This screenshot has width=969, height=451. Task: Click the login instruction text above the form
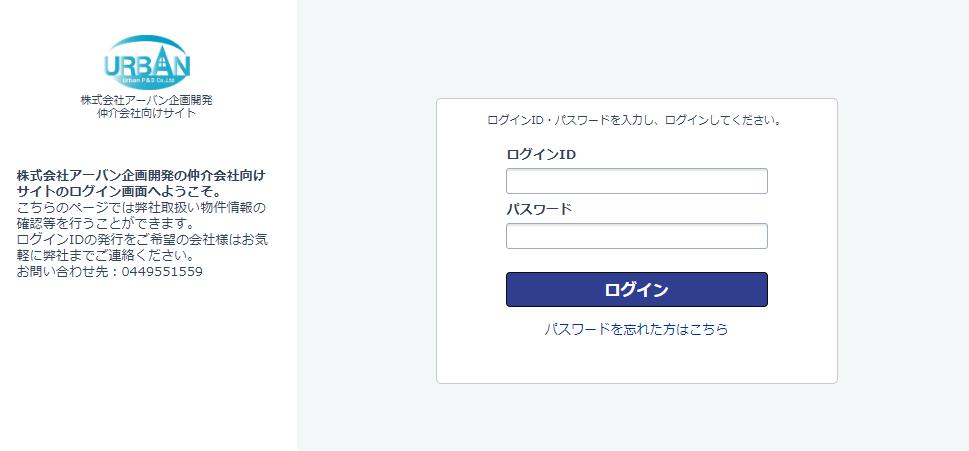(635, 120)
